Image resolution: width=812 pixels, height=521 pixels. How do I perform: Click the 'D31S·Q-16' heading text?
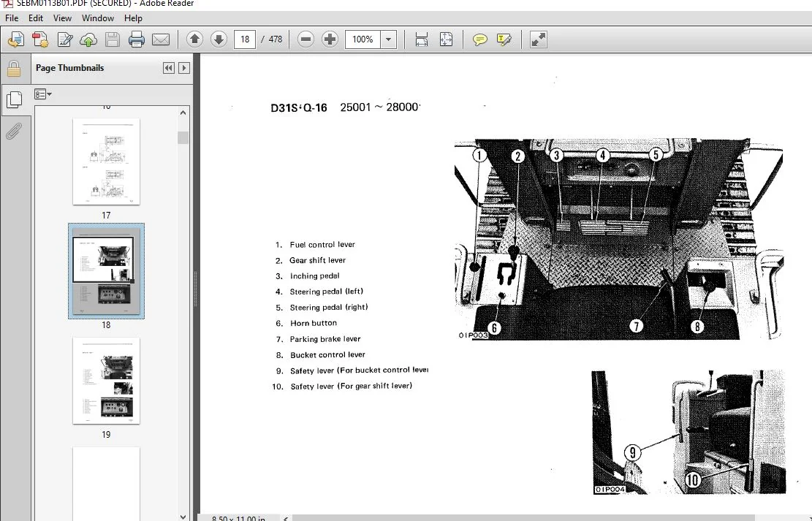(299, 107)
